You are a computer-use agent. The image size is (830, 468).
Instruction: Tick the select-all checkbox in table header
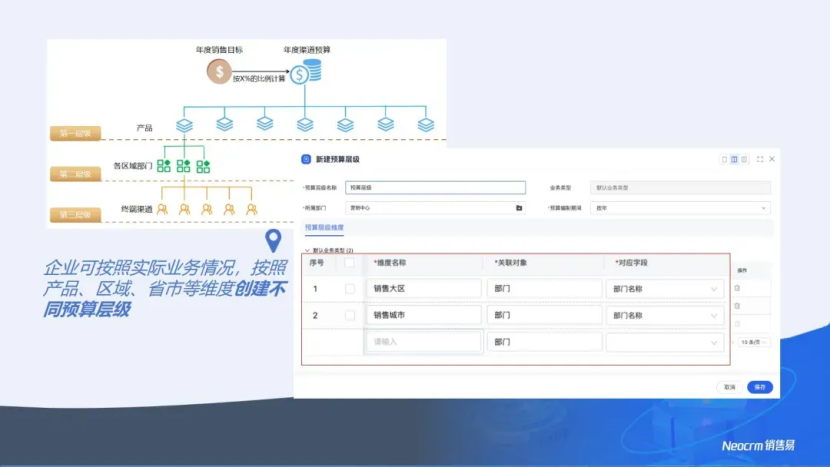point(350,263)
